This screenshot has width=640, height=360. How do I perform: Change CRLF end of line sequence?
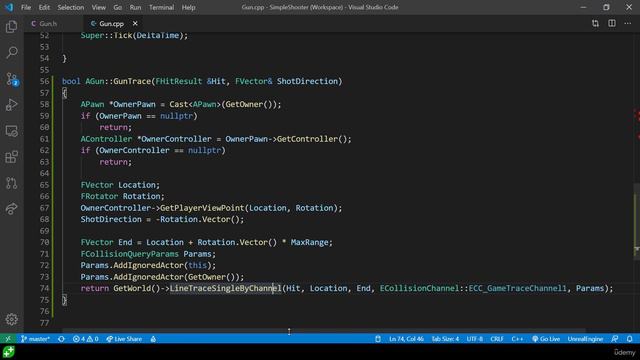point(497,339)
